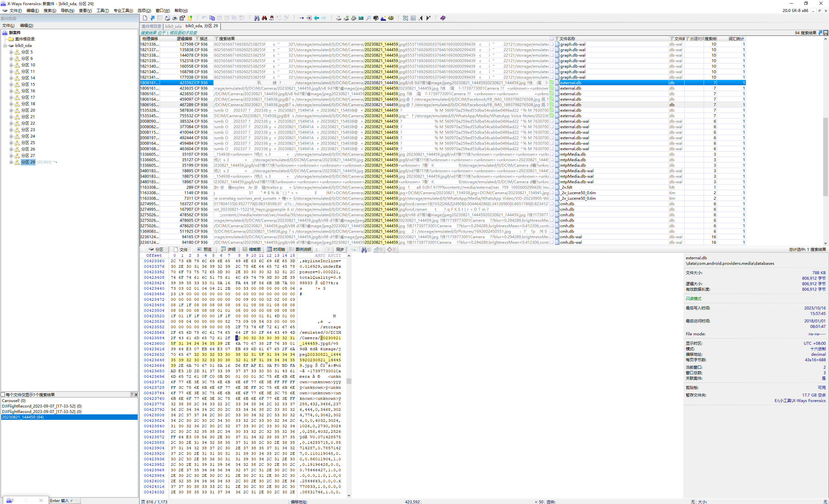829x504 pixels.
Task: Click the black left triangle icon
Action: point(421,18)
